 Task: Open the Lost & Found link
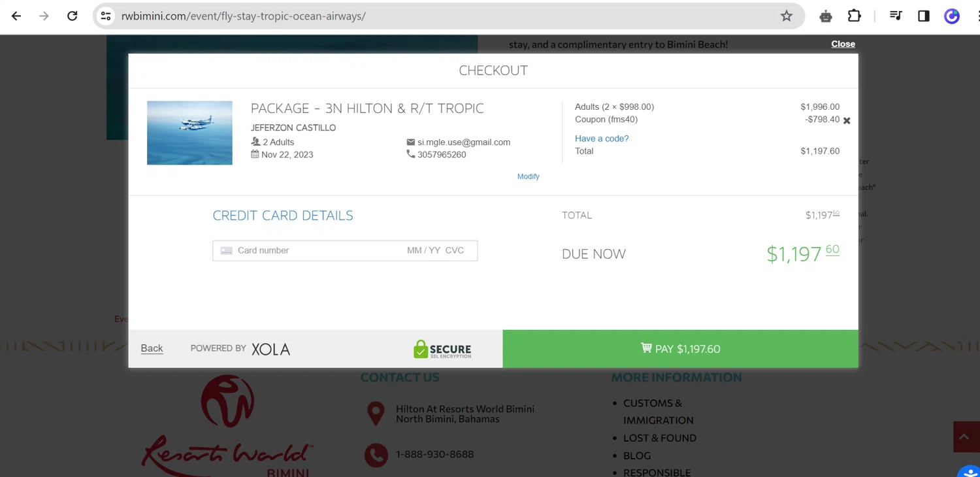660,438
